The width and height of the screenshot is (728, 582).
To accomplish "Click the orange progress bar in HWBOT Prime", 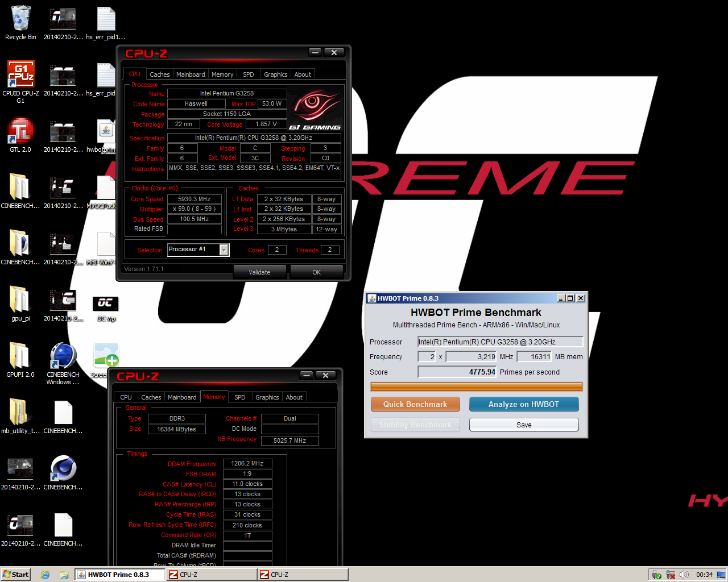I will pos(477,387).
